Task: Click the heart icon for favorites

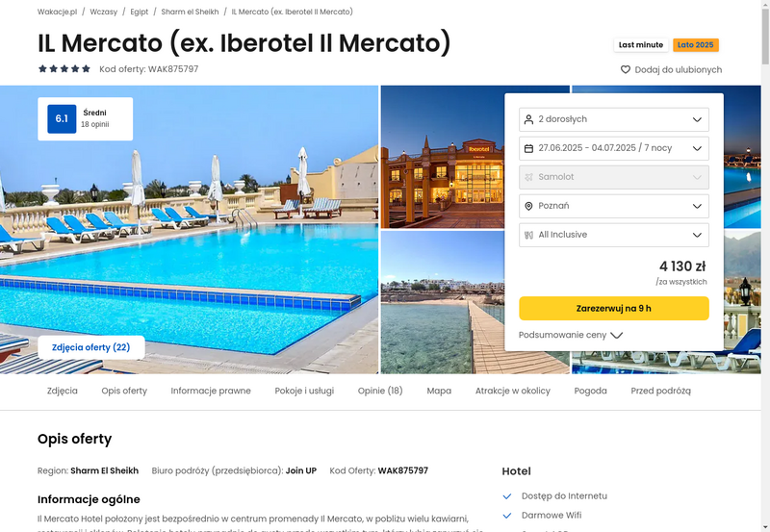Action: tap(625, 69)
